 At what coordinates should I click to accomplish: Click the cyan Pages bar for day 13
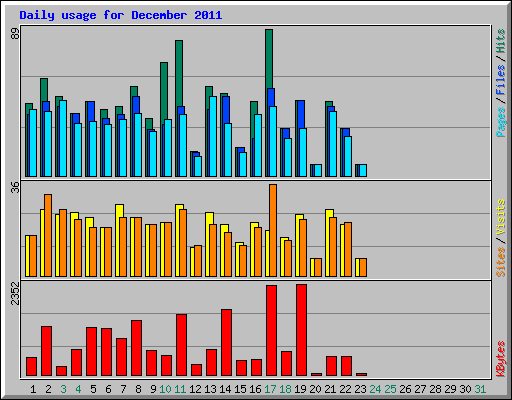coord(213,136)
